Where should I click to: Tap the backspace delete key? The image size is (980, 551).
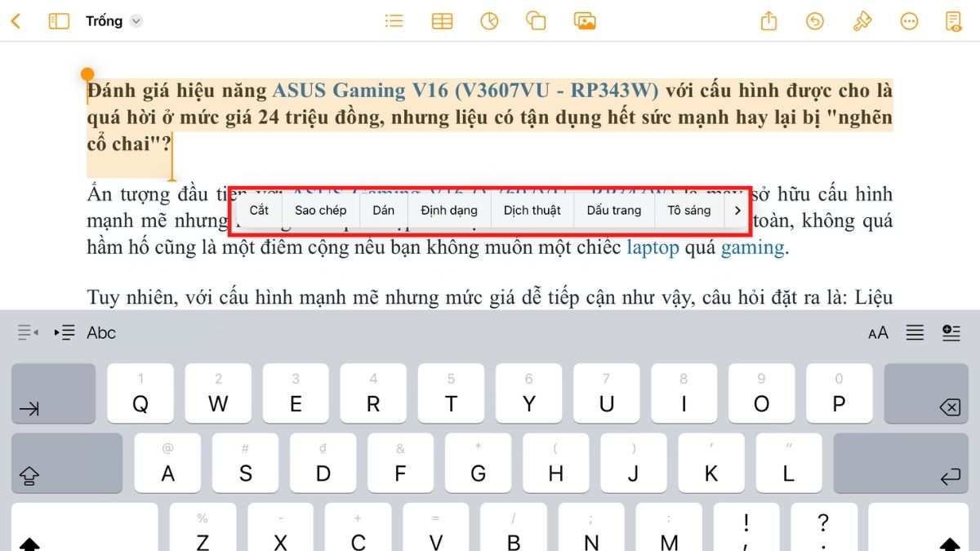927,393
